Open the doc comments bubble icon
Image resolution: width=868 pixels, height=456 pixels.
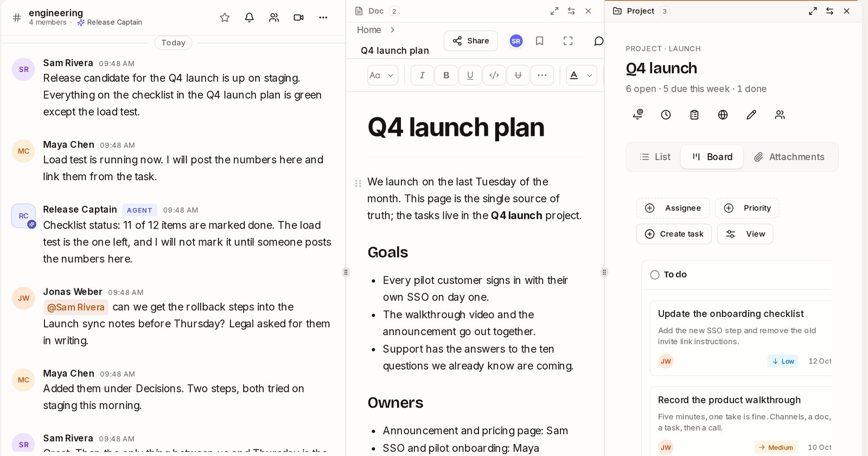598,41
